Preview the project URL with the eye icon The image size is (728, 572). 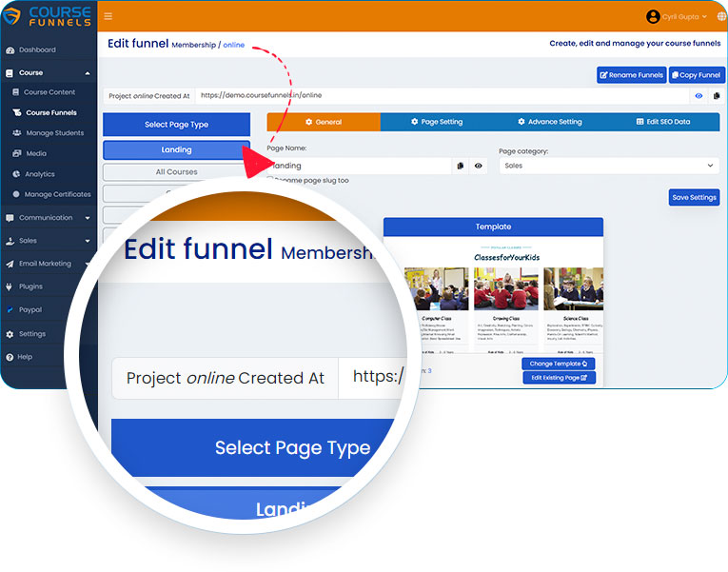point(698,96)
